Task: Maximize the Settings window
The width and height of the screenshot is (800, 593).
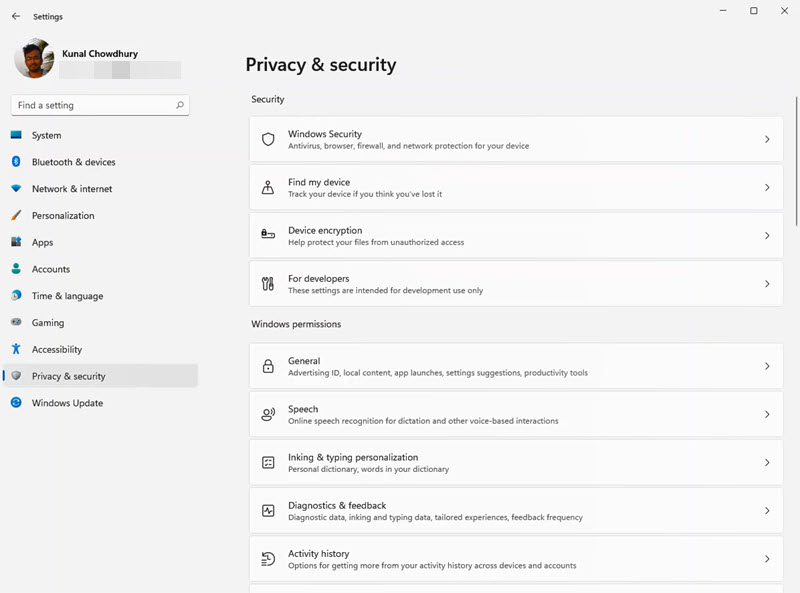Action: coord(754,11)
